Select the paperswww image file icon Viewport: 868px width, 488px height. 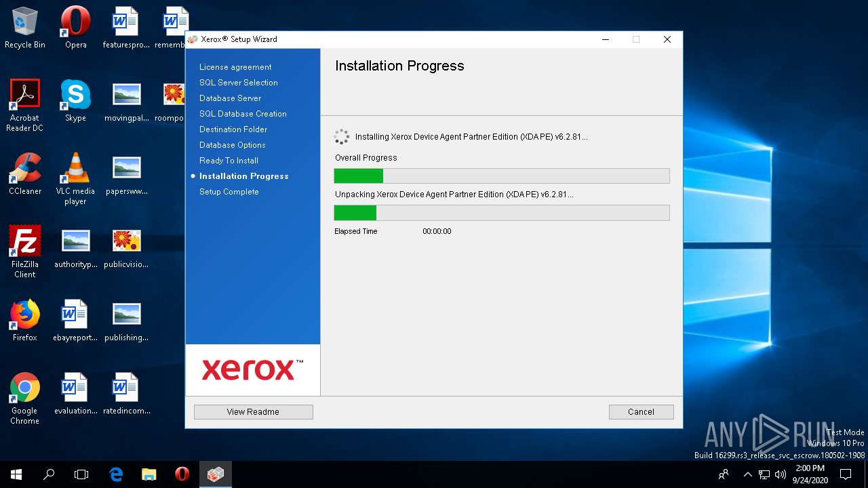click(126, 174)
